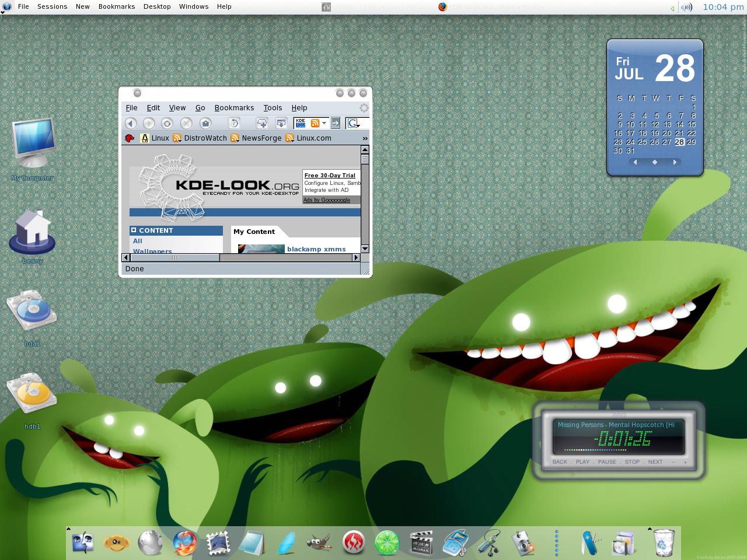Open the Linux bookmark in the bookmarks toolbar
The image size is (747, 560).
click(155, 138)
